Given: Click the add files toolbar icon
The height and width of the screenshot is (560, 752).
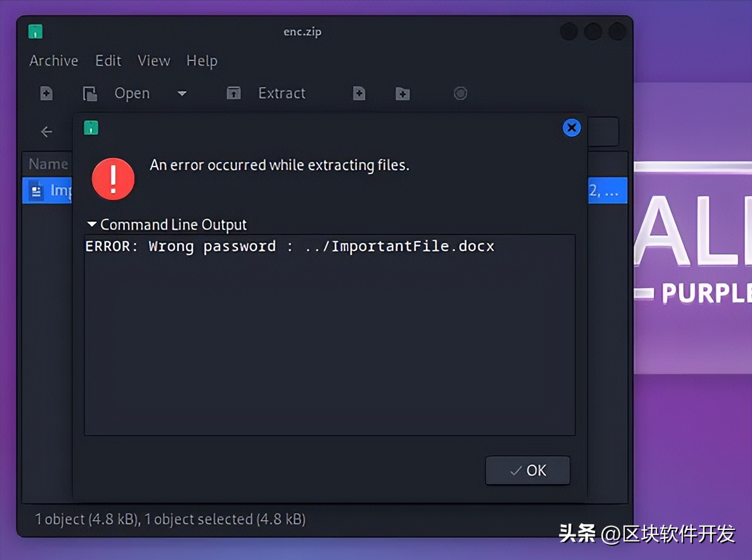Looking at the screenshot, I should point(359,94).
